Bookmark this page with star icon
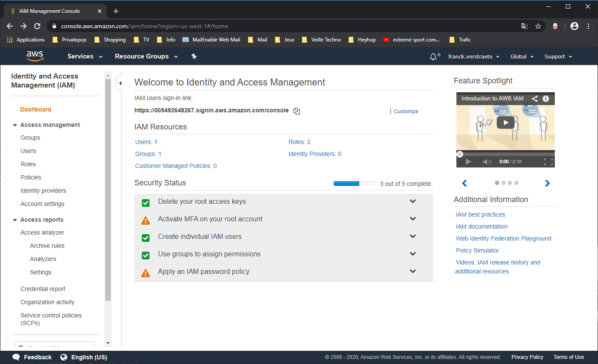Image resolution: width=598 pixels, height=364 pixels. [538, 26]
